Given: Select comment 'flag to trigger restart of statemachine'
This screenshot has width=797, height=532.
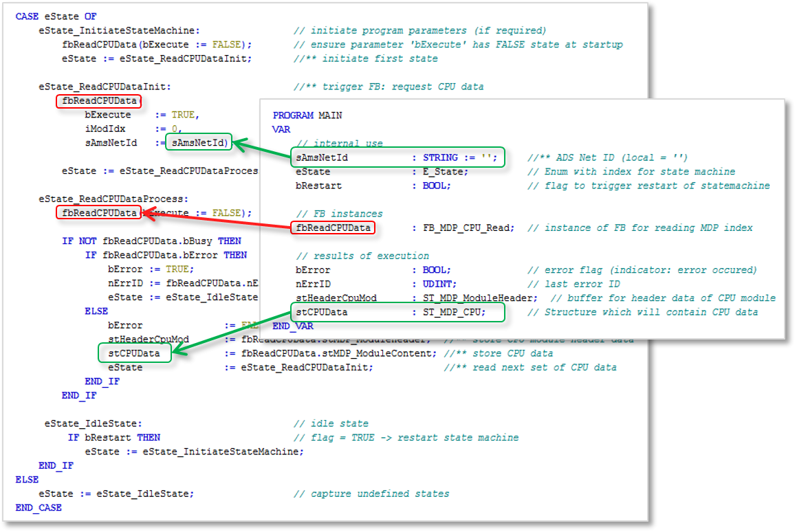Looking at the screenshot, I should coord(648,186).
